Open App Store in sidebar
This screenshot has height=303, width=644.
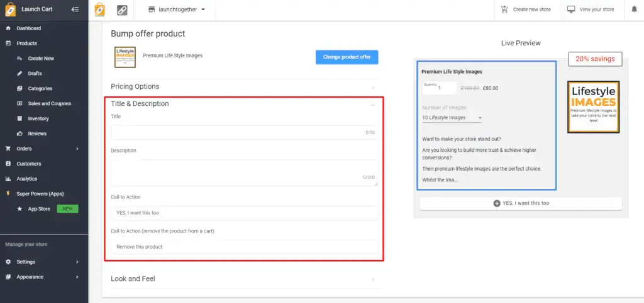[39, 209]
